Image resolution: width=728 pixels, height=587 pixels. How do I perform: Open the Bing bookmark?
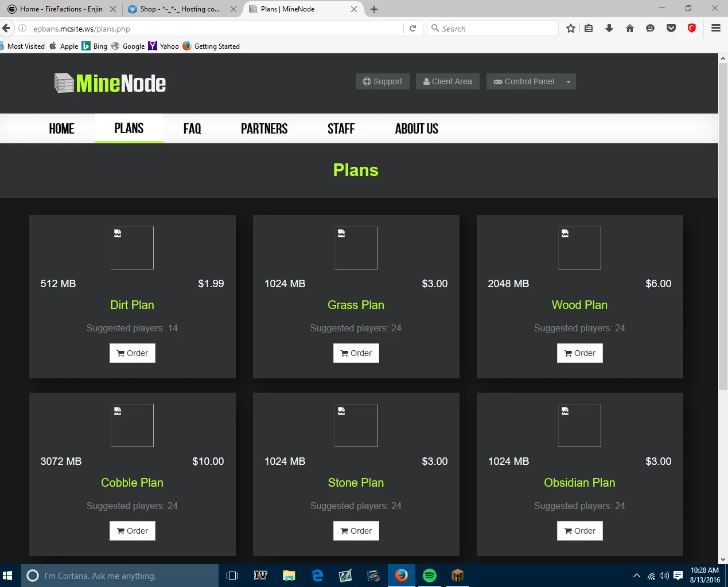95,46
